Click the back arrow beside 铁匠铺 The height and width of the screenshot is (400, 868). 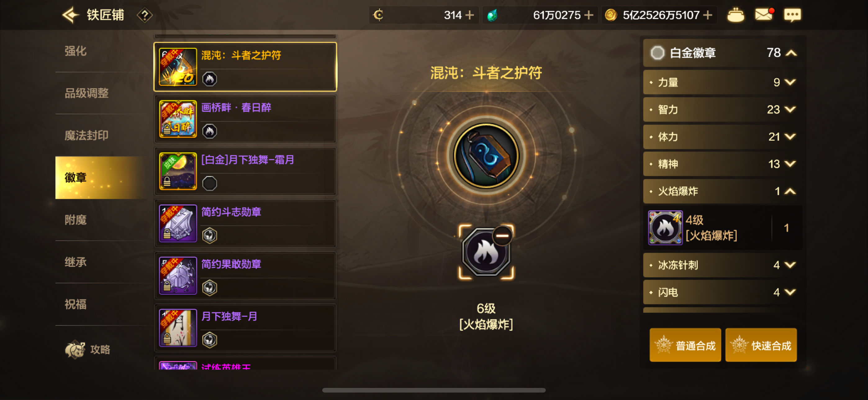[x=70, y=15]
